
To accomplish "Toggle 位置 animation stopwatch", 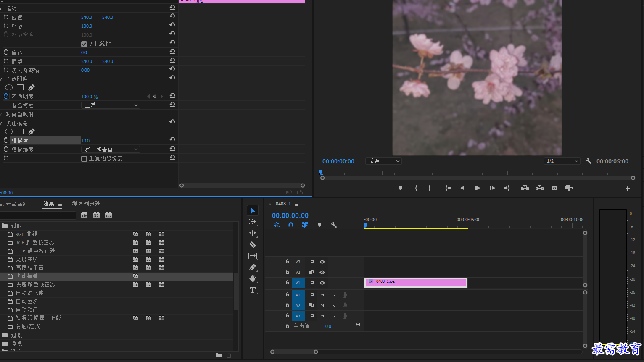I will click(x=6, y=17).
